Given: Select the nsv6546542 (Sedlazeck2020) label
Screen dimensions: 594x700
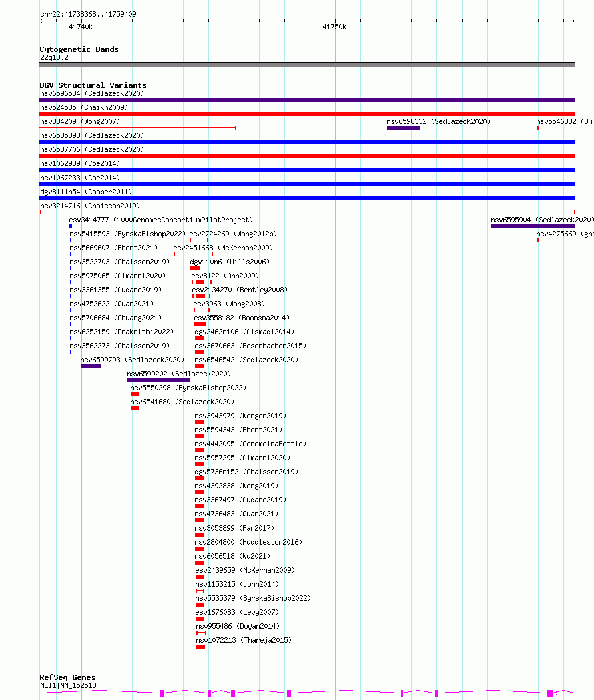Looking at the screenshot, I should 246,360.
